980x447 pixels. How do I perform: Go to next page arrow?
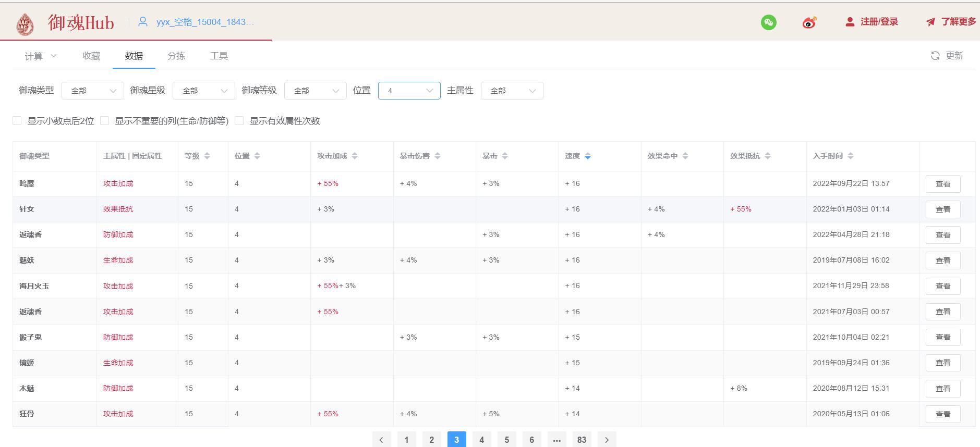tap(607, 440)
